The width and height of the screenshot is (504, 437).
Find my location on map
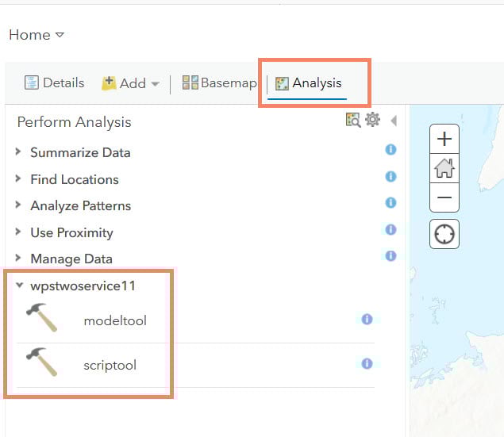click(x=444, y=234)
